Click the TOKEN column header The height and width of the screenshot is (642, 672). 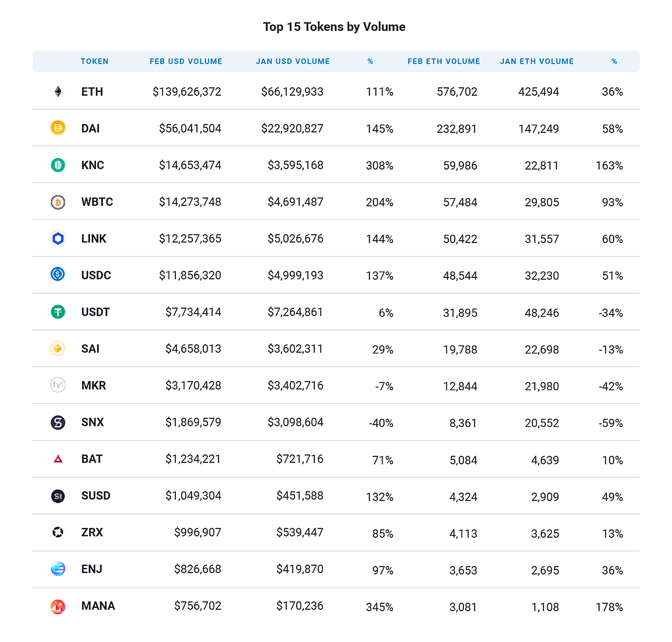click(x=94, y=61)
